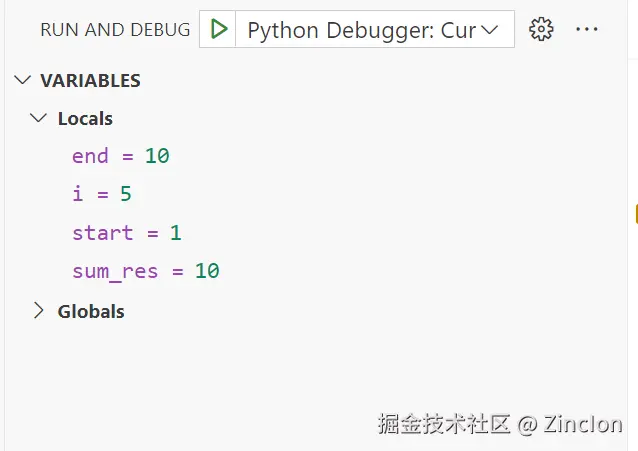
Task: Select the Locals scope label
Action: [85, 118]
